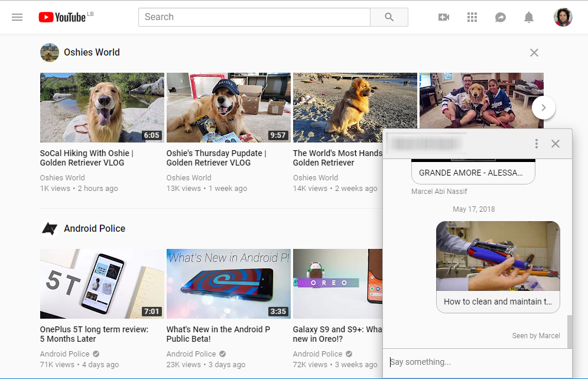Click inside the Search field
The image size is (588, 379).
click(x=254, y=17)
